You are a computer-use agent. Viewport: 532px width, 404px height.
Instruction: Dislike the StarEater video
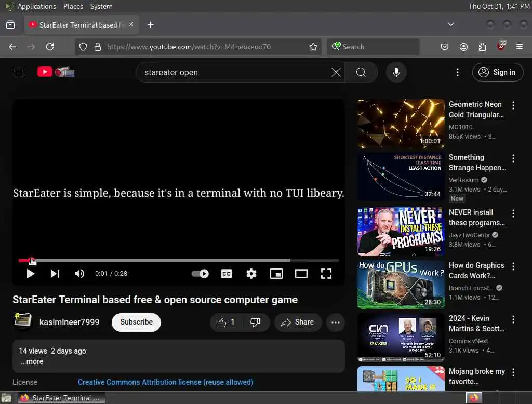click(256, 322)
